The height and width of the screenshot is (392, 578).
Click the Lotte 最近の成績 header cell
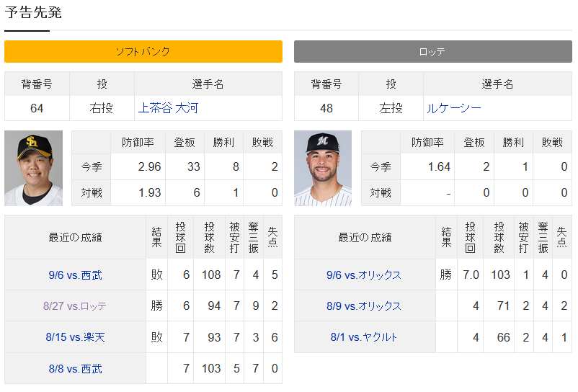click(365, 237)
